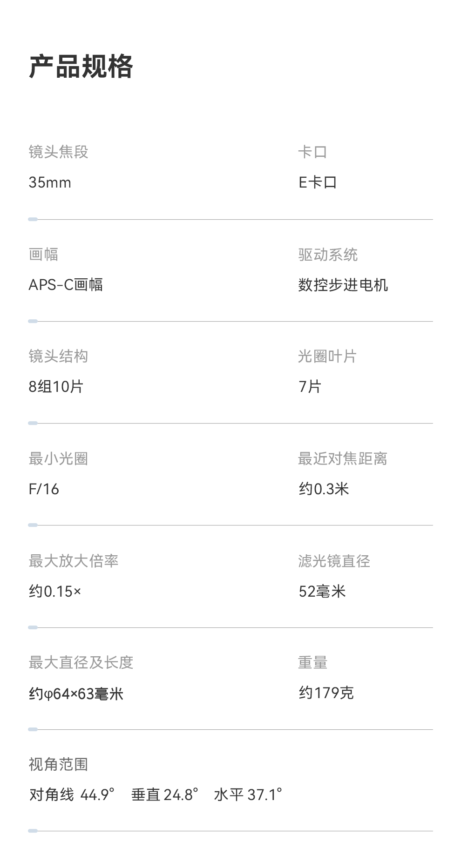Click the 水平 37.1° view angle
Screen dimensions: 461x868
click(248, 794)
